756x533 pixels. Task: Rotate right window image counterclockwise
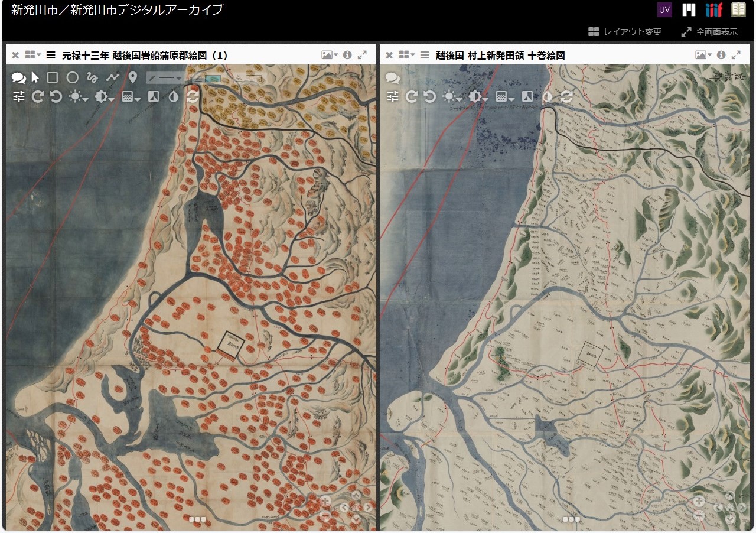pyautogui.click(x=430, y=96)
